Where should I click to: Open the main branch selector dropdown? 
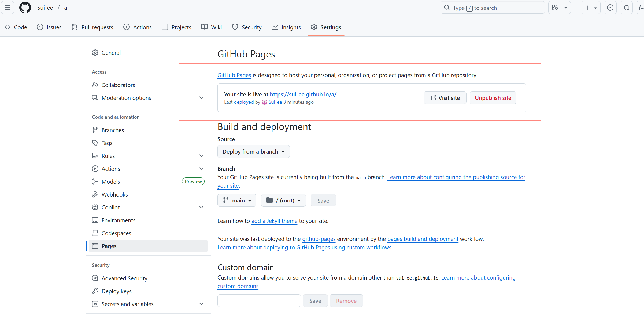(237, 200)
